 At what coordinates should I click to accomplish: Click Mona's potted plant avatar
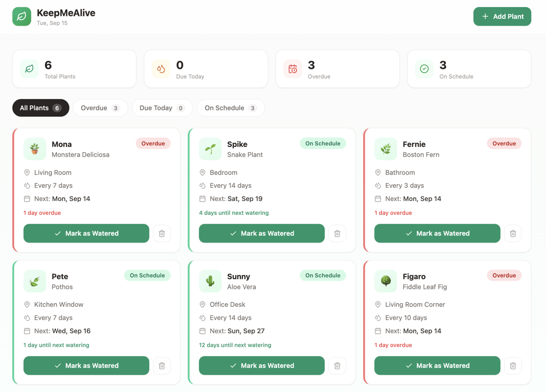tap(34, 149)
